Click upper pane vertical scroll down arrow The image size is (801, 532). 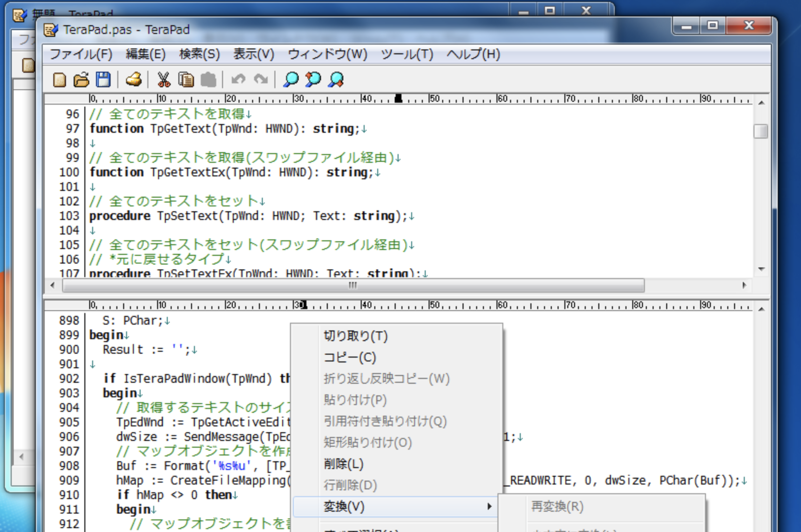click(x=761, y=269)
